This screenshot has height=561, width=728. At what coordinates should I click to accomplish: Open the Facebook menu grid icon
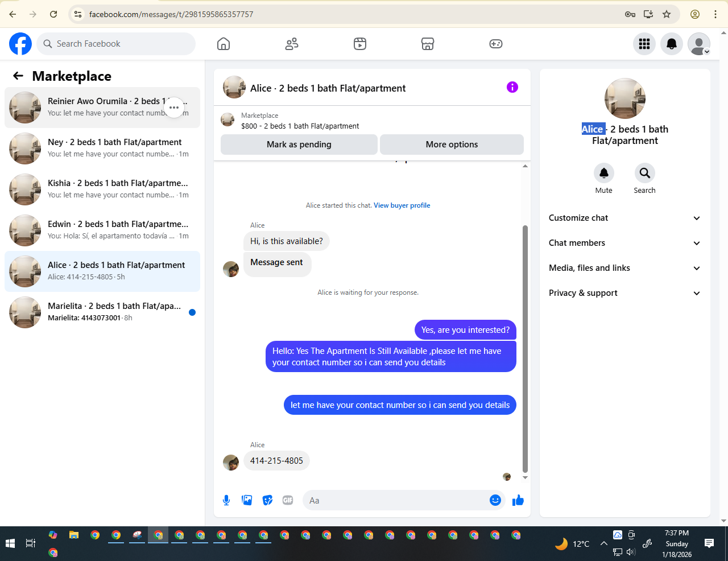pos(644,44)
